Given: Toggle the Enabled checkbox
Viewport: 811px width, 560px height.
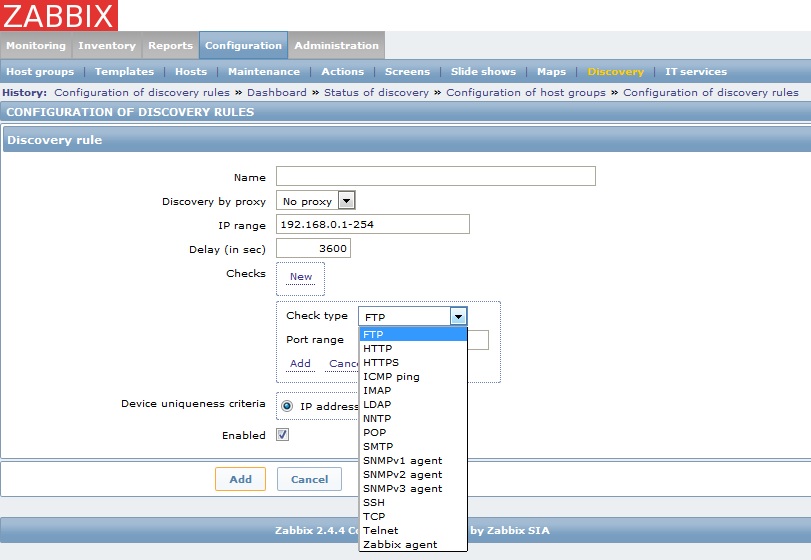Looking at the screenshot, I should click(283, 435).
